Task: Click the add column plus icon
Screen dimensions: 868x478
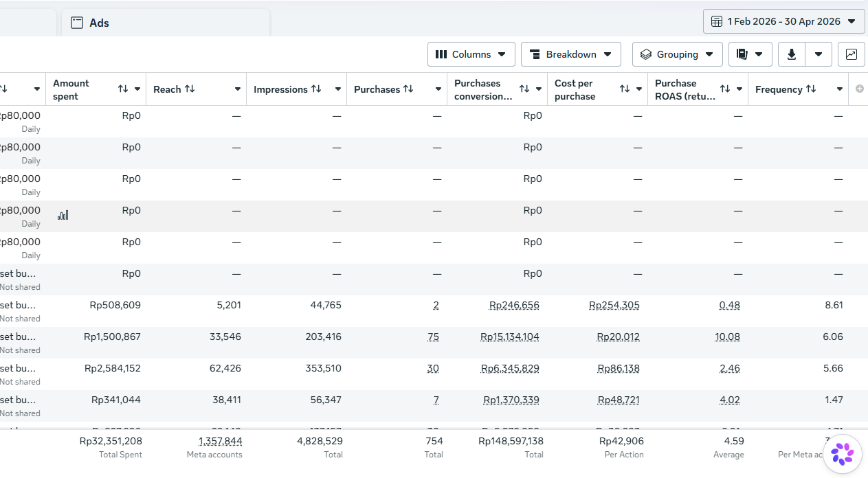Action: pyautogui.click(x=859, y=89)
